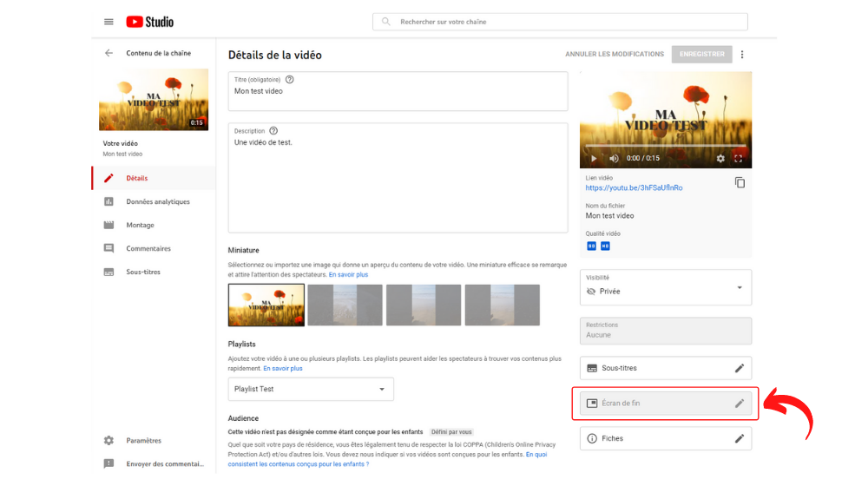This screenshot has width=868, height=486.
Task: Click the search magnifier icon
Action: (386, 22)
